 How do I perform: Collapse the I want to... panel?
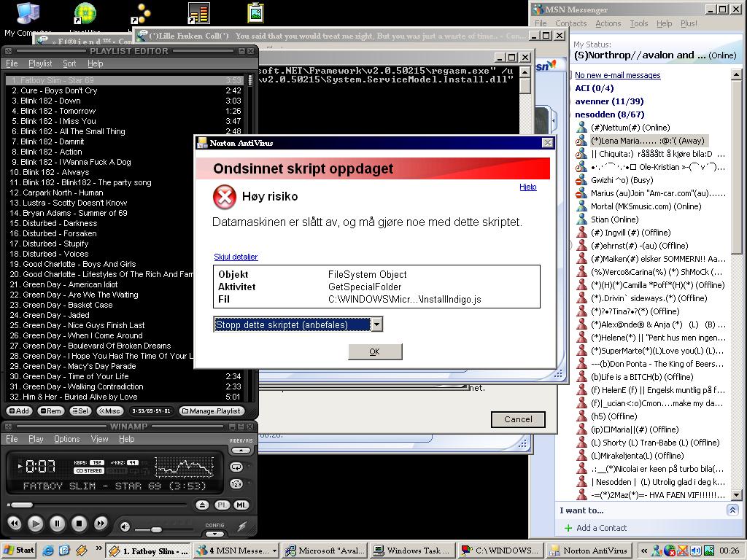(x=732, y=510)
